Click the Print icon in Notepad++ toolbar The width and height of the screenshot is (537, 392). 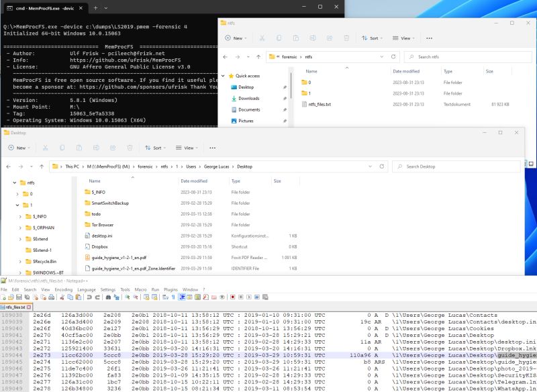pos(52,301)
